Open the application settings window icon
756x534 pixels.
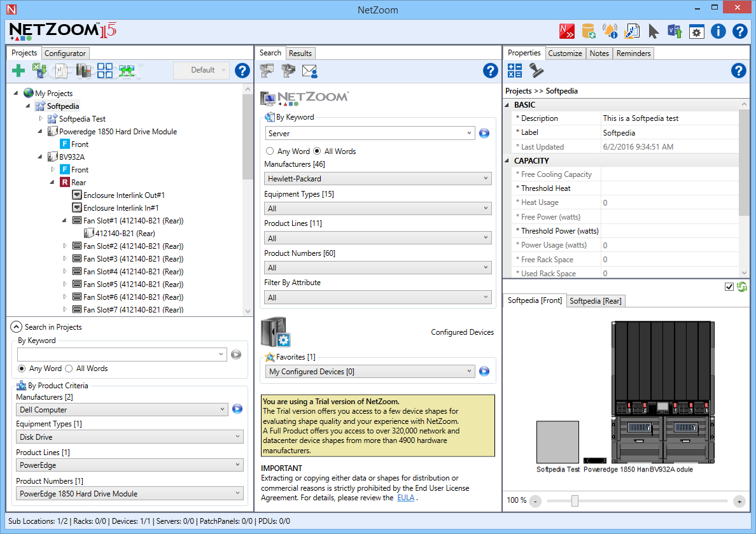coord(696,31)
